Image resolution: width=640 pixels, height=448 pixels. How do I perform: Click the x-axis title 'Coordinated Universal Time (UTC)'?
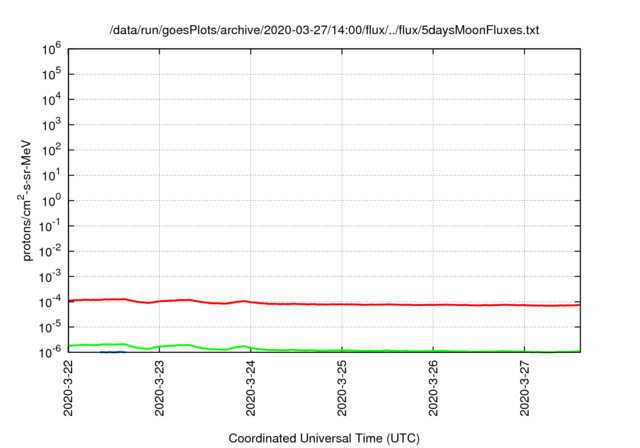(324, 438)
